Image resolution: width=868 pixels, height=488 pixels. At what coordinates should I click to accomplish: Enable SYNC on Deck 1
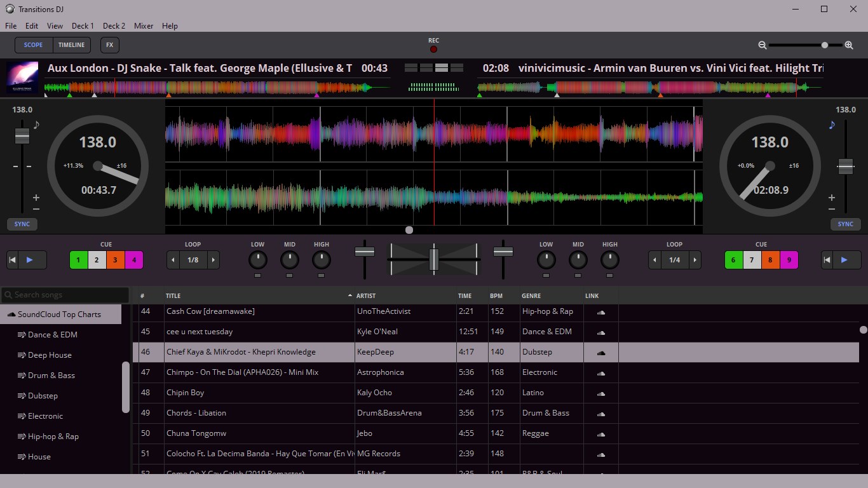22,224
